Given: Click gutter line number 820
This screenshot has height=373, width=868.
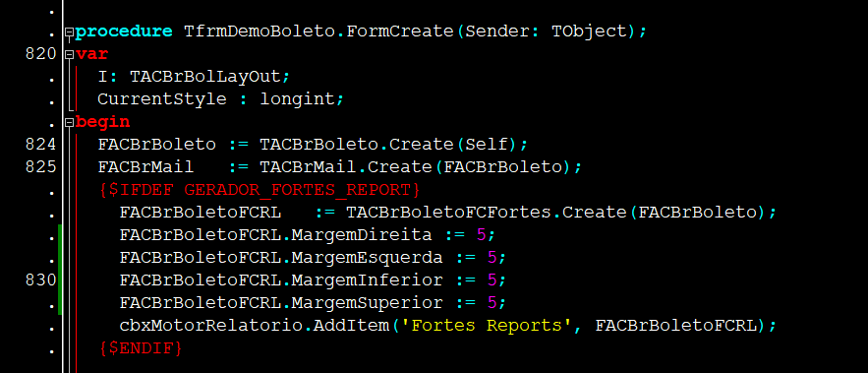Looking at the screenshot, I should tap(41, 54).
